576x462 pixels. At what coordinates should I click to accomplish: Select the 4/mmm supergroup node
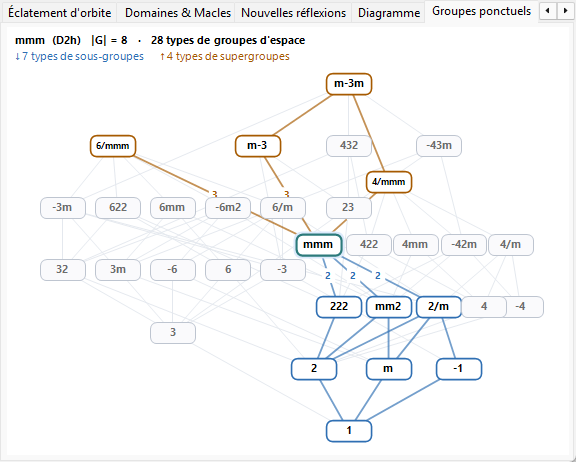point(389,182)
